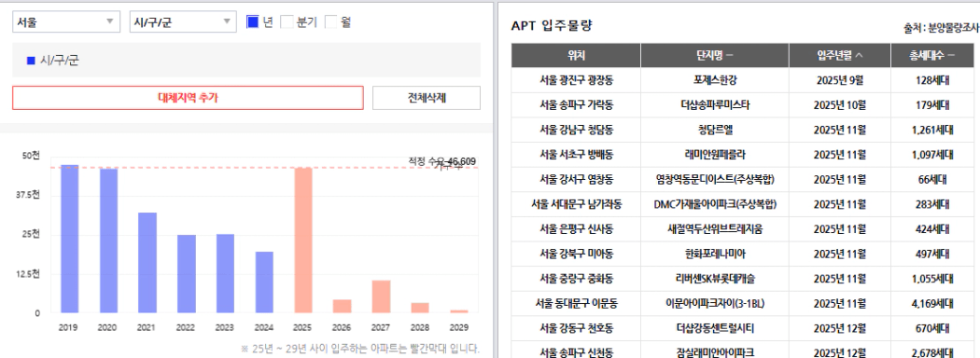980x358 pixels.
Task: Select the 2024 bar in chart
Action: [264, 282]
